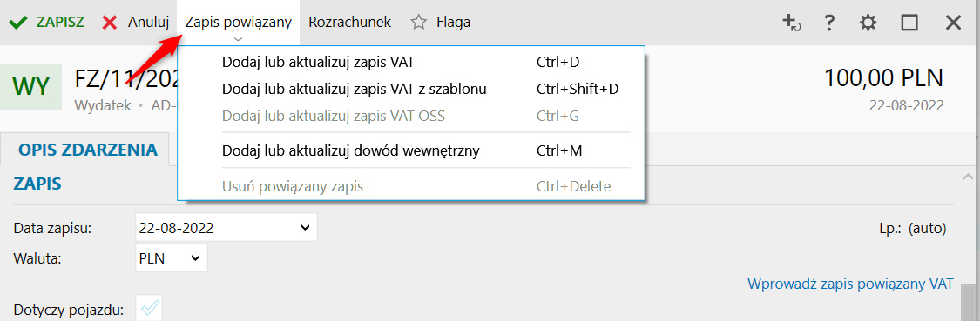Click the Flaga star icon
This screenshot has width=980, height=321.
(418, 23)
